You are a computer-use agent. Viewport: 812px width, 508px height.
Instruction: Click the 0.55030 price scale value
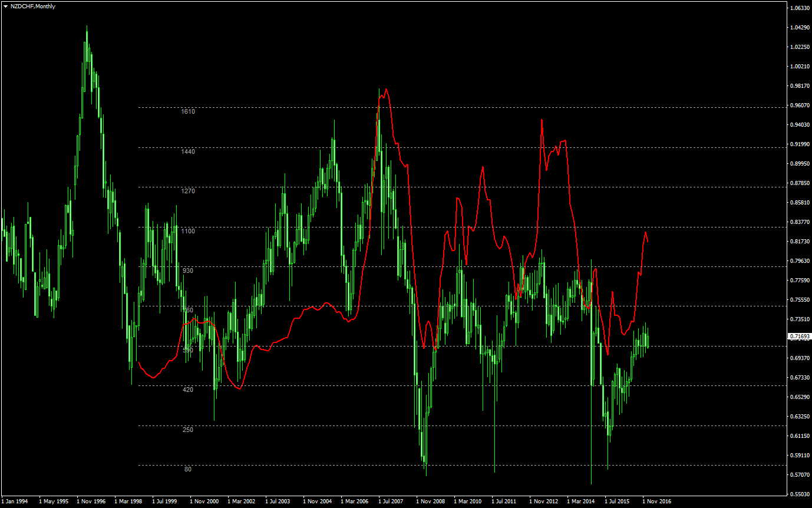click(x=800, y=494)
